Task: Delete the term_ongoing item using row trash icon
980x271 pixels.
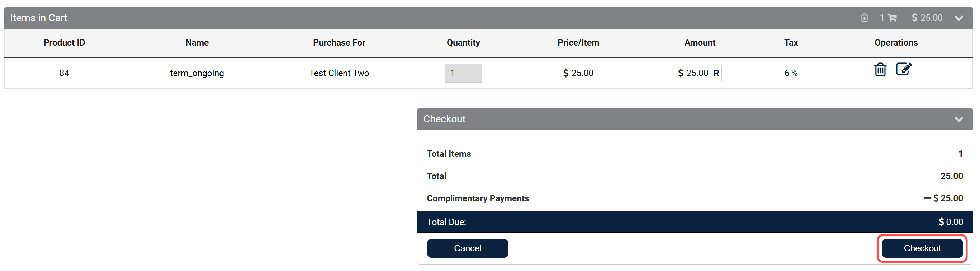Action: [880, 70]
